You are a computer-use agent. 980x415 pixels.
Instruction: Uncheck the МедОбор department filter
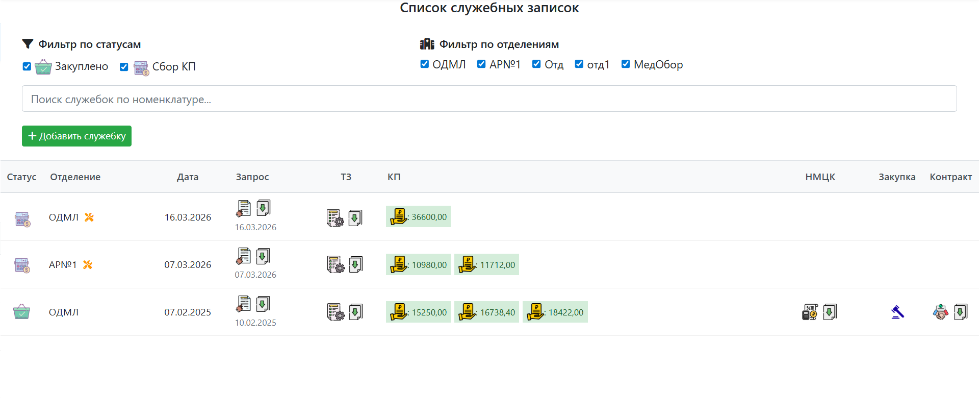point(626,64)
